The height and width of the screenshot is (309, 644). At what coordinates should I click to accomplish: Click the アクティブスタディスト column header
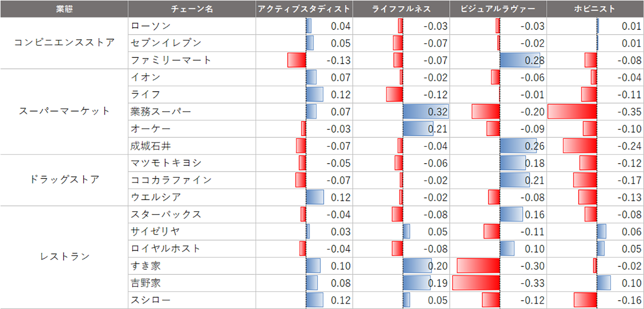304,9
